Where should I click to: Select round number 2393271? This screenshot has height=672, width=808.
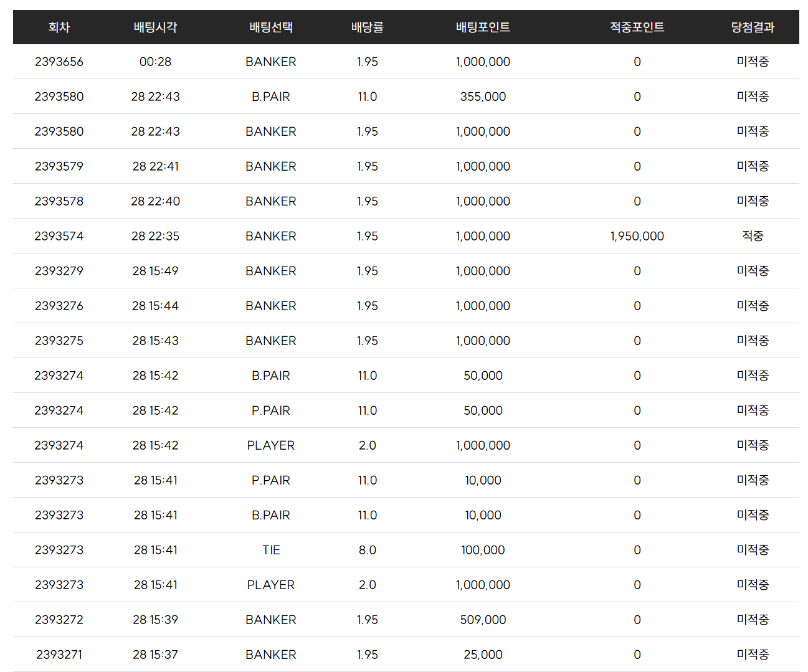coord(59,655)
